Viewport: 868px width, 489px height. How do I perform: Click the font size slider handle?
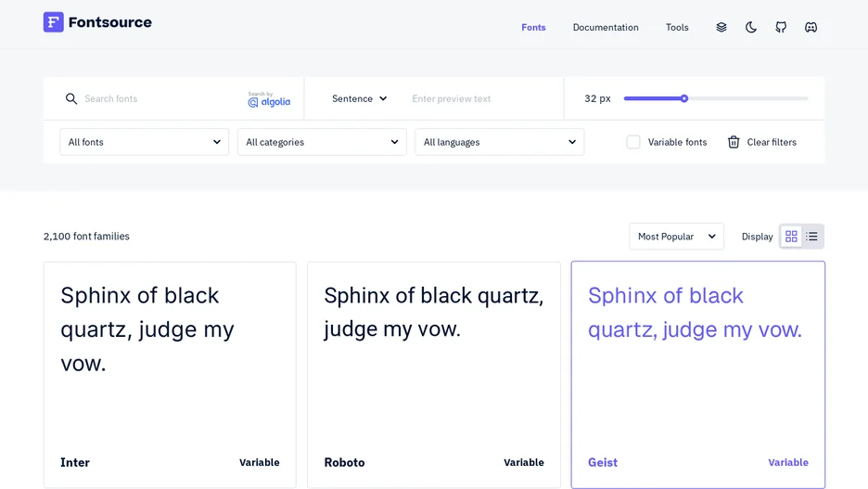tap(684, 98)
